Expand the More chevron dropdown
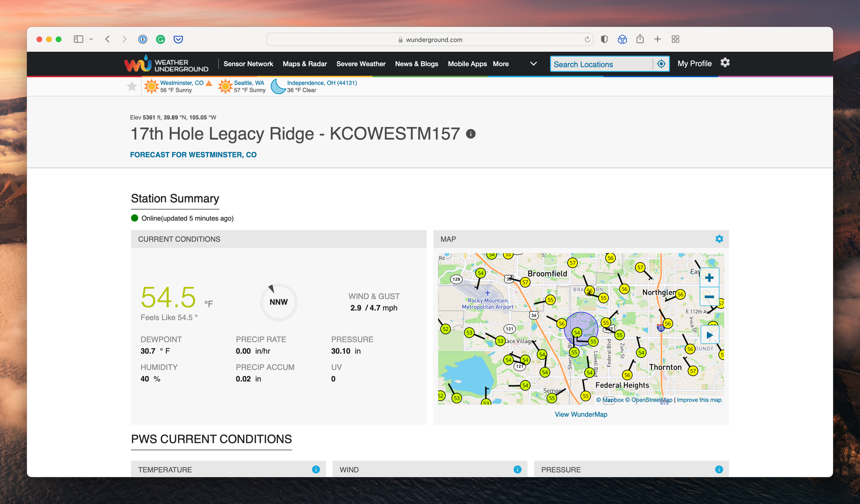 coord(534,64)
